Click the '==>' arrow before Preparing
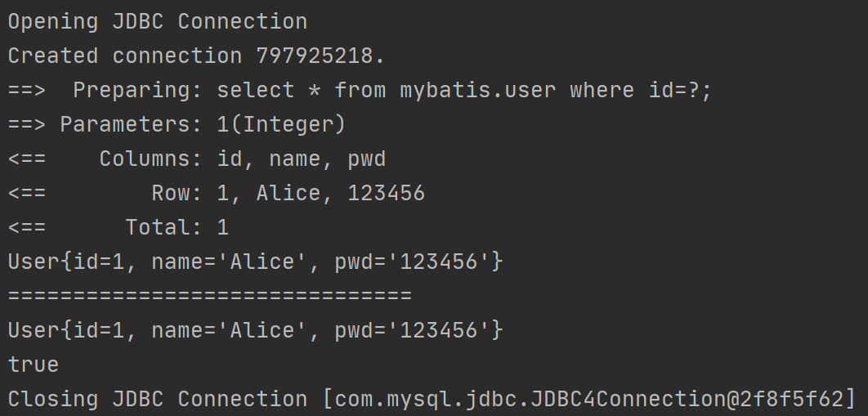The image size is (868, 416). tap(27, 90)
